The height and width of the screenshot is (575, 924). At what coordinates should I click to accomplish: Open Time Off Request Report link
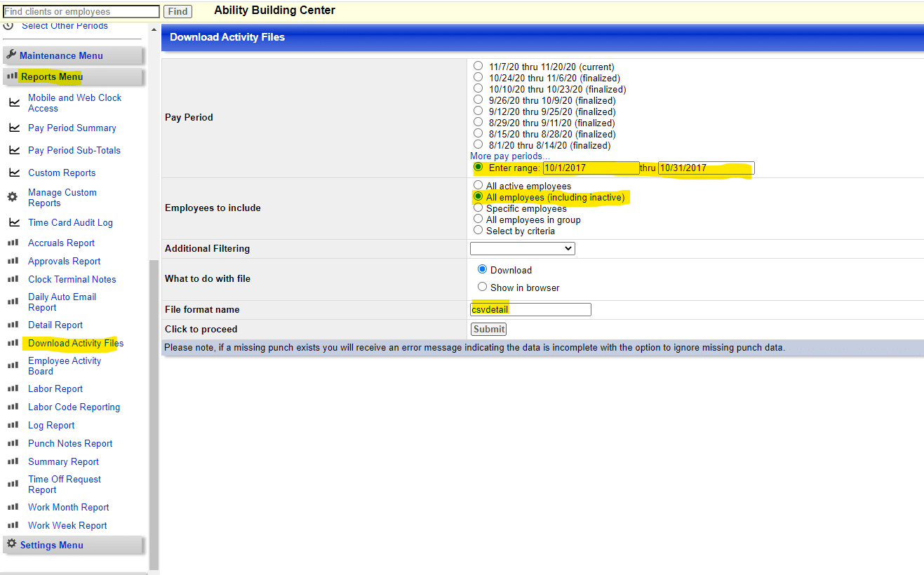click(65, 485)
